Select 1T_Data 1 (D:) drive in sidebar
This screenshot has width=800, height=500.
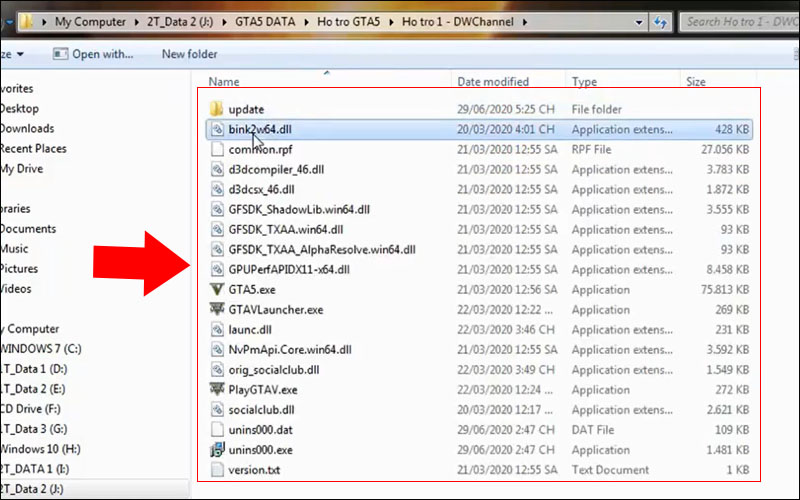[34, 369]
